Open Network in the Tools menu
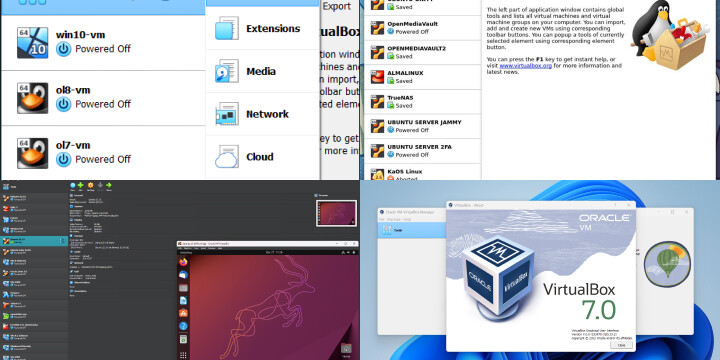720x360 pixels. click(x=263, y=114)
